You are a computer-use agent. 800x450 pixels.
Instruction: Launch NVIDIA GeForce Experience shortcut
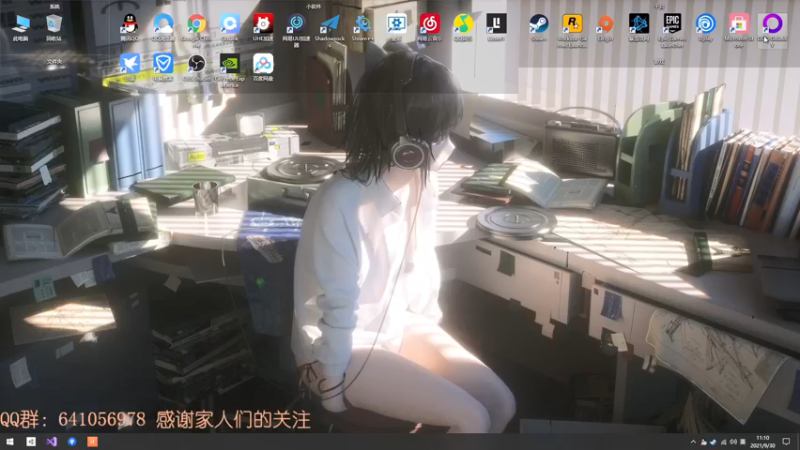pyautogui.click(x=230, y=70)
